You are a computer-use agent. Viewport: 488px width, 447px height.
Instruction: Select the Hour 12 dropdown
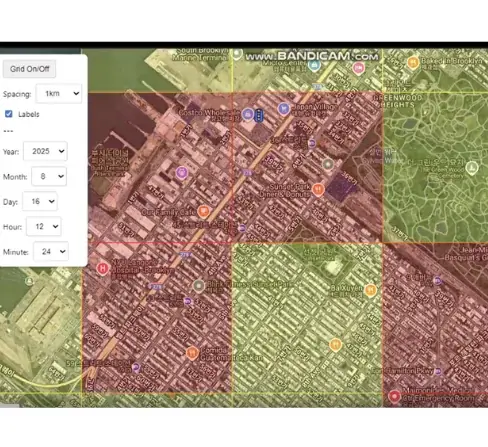pos(44,227)
